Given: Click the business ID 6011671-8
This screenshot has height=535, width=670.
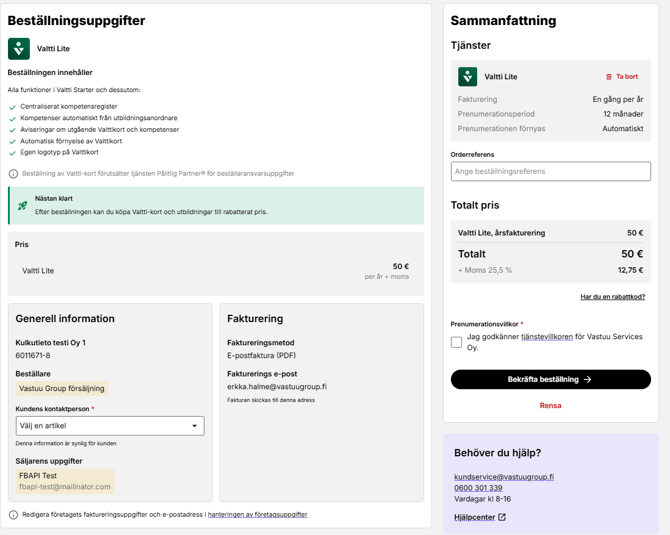Looking at the screenshot, I should [x=33, y=356].
